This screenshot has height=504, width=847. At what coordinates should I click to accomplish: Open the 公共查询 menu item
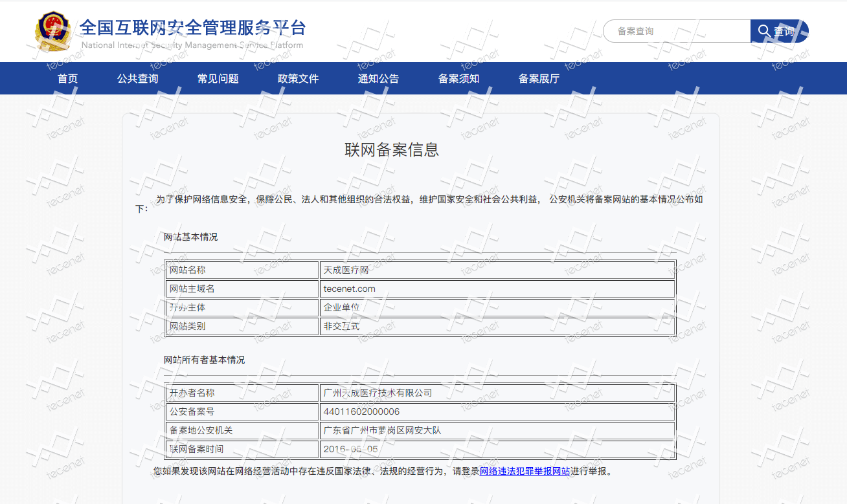(137, 78)
